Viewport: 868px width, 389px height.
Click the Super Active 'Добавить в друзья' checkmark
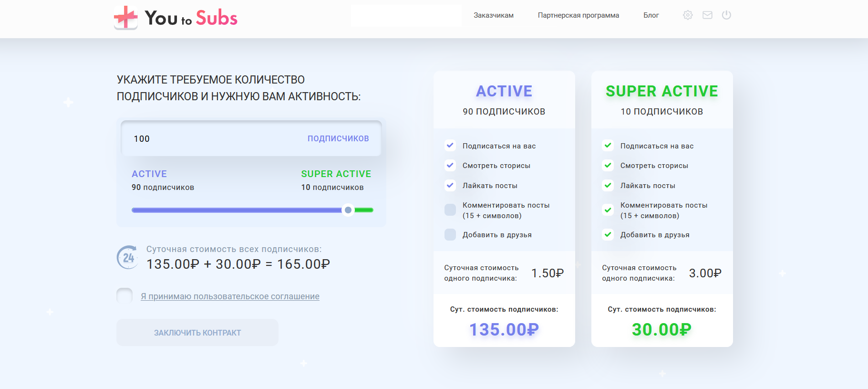click(x=608, y=234)
